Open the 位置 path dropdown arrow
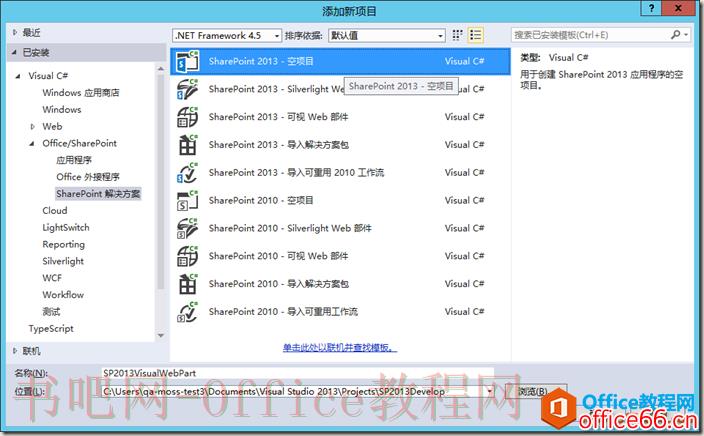Image resolution: width=704 pixels, height=436 pixels. tap(489, 392)
